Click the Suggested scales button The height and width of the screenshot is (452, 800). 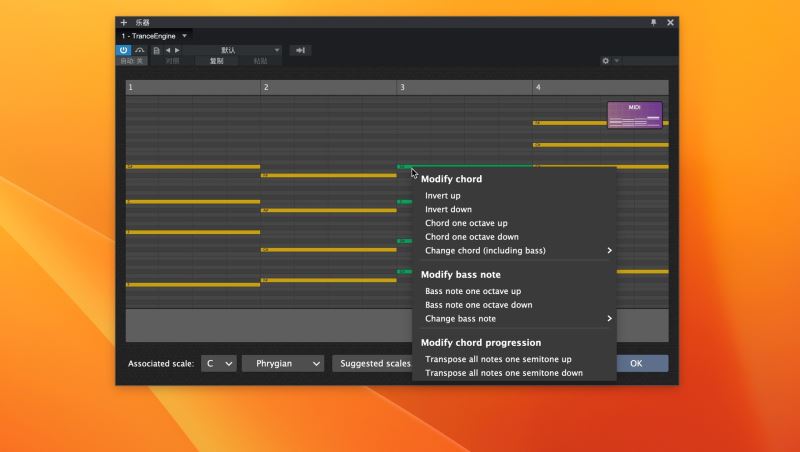click(x=374, y=364)
